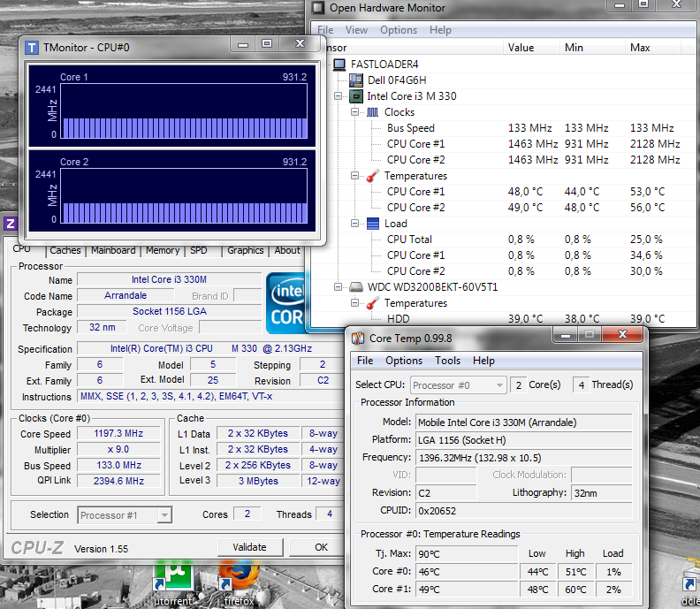Collapse the CPU Temperatures node
The width and height of the screenshot is (700, 609).
pos(354,176)
